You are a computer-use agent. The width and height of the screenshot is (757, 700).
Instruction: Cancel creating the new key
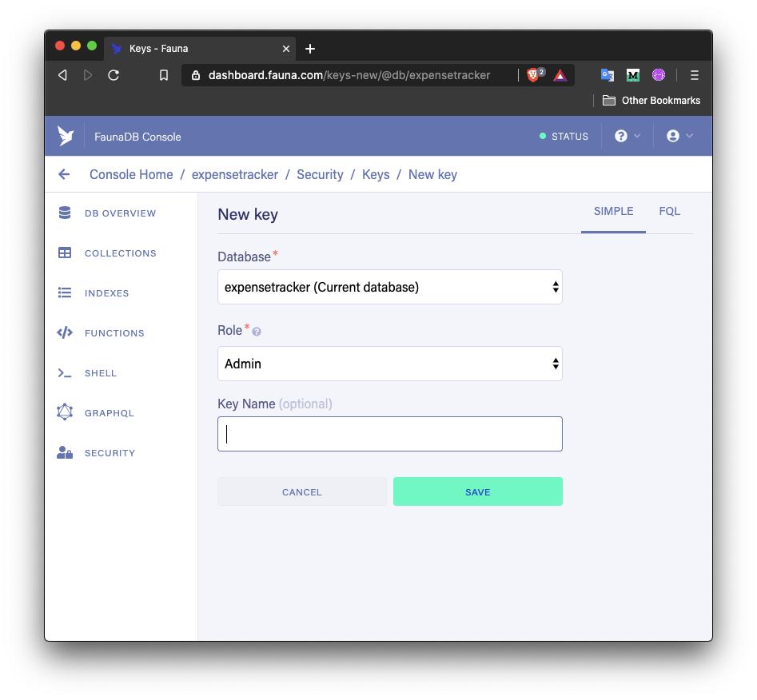[x=301, y=491]
